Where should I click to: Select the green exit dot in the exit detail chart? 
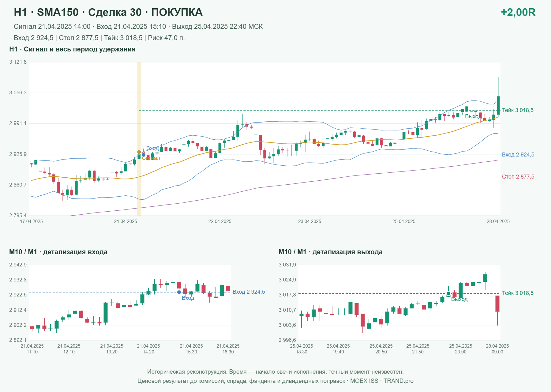(448, 293)
